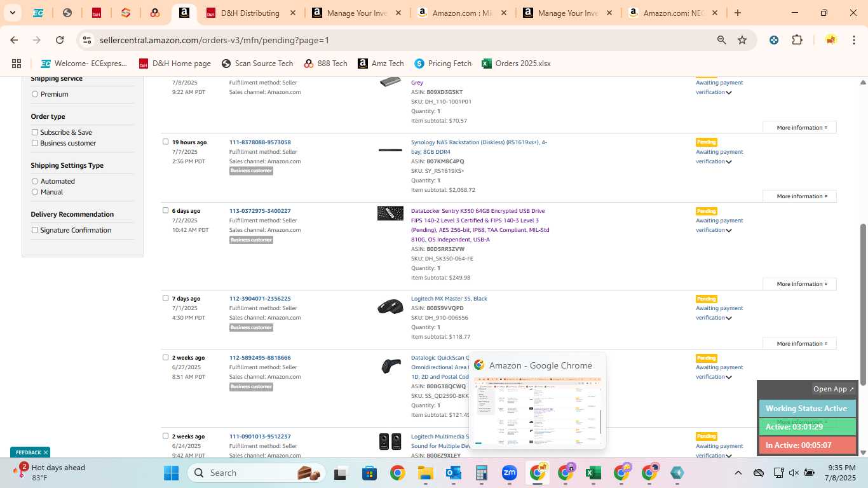Screen dimensions: 868x488
Task: Click the taskbar Search box
Action: tap(258, 473)
